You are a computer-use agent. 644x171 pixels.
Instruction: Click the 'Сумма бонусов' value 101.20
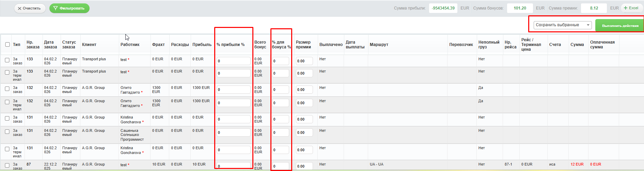[x=520, y=8]
